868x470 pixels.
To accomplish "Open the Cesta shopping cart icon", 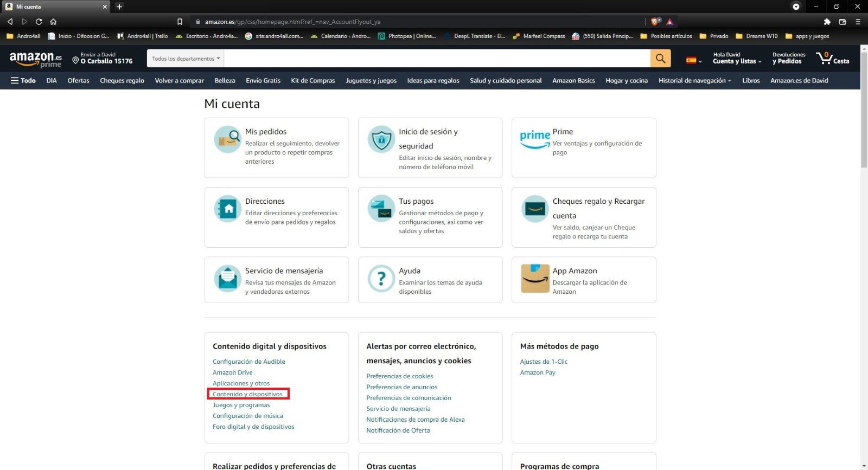I will (833, 58).
